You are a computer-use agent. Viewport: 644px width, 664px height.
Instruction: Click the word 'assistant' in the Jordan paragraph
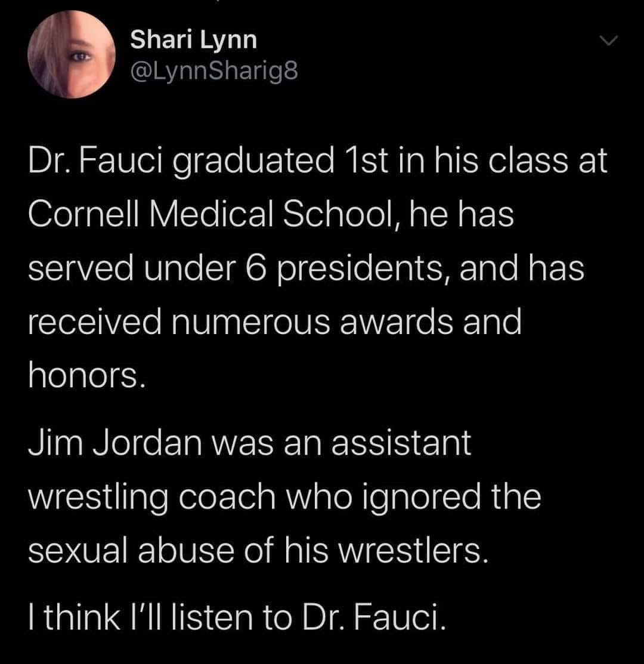(401, 443)
